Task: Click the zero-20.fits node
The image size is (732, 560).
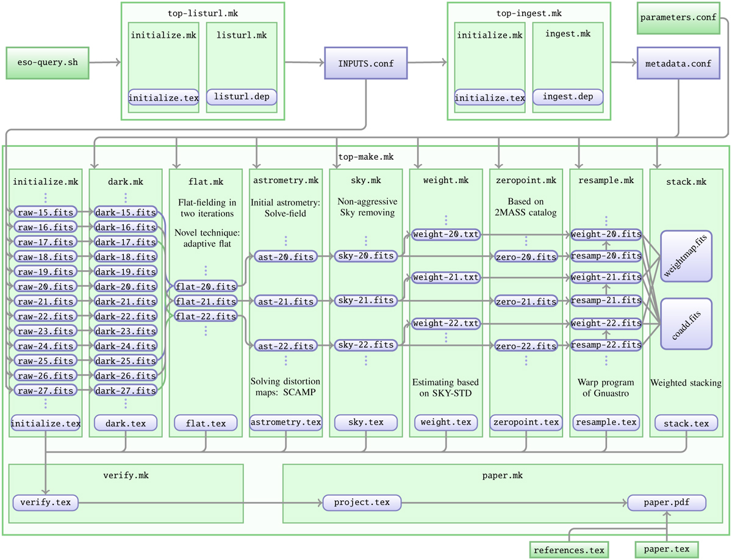Action: pyautogui.click(x=526, y=257)
